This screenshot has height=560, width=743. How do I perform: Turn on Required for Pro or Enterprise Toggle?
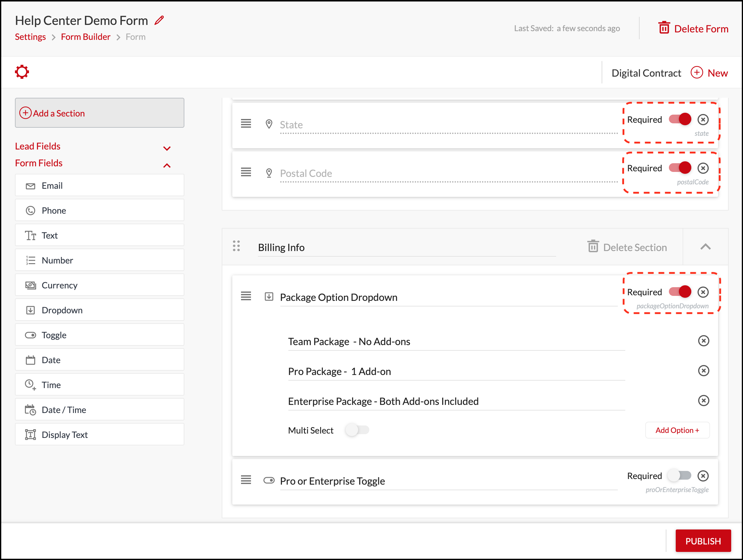(x=679, y=476)
